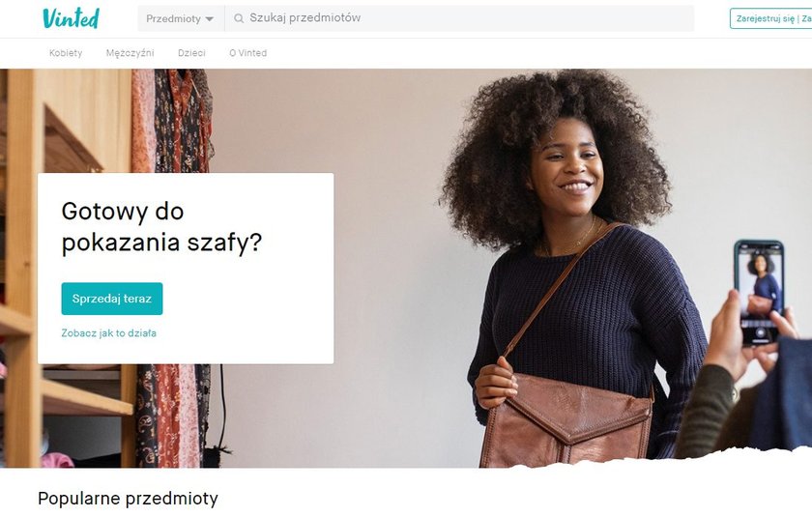Click the Popularne przedmioty heading
The image size is (812, 517).
pyautogui.click(x=128, y=499)
